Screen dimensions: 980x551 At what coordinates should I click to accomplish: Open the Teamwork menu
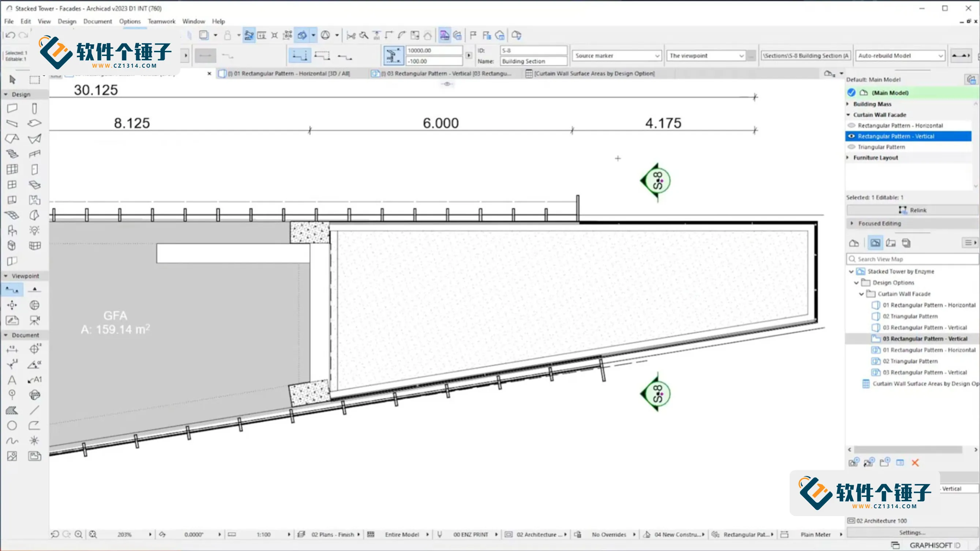(x=162, y=21)
